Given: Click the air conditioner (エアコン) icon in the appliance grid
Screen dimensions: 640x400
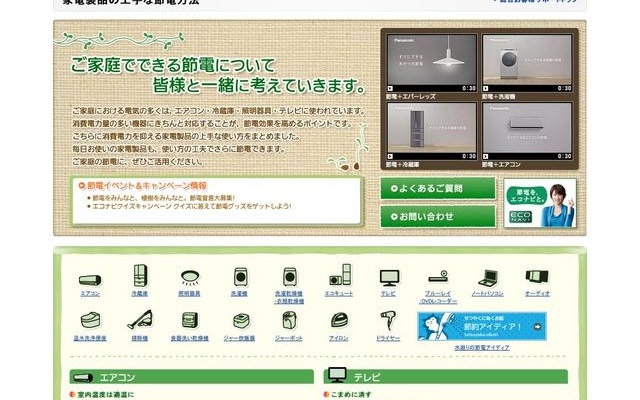Looking at the screenshot, I should 90,280.
